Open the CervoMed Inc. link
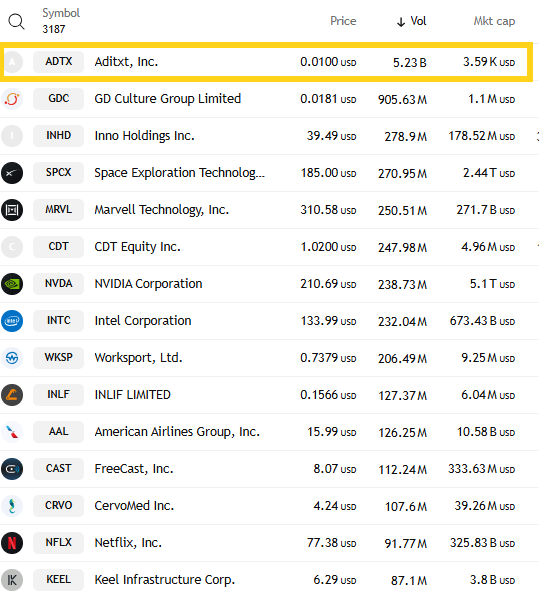The image size is (539, 597). pos(134,506)
